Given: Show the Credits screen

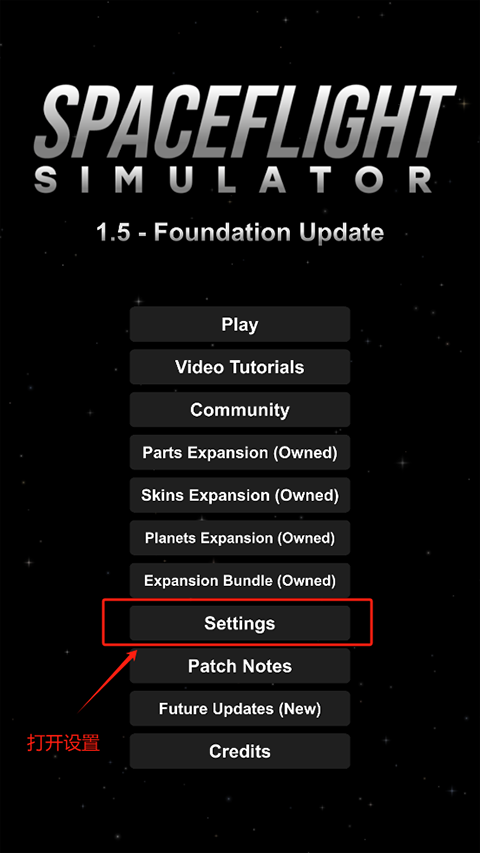Looking at the screenshot, I should [239, 751].
